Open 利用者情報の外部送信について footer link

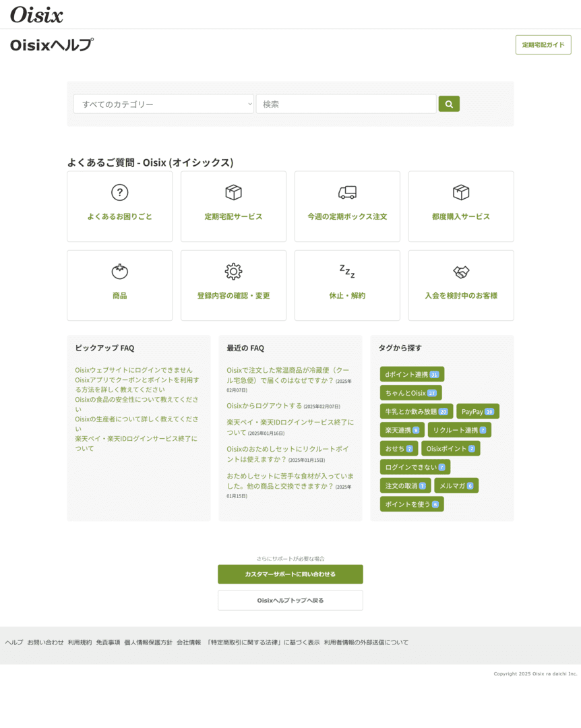point(366,642)
